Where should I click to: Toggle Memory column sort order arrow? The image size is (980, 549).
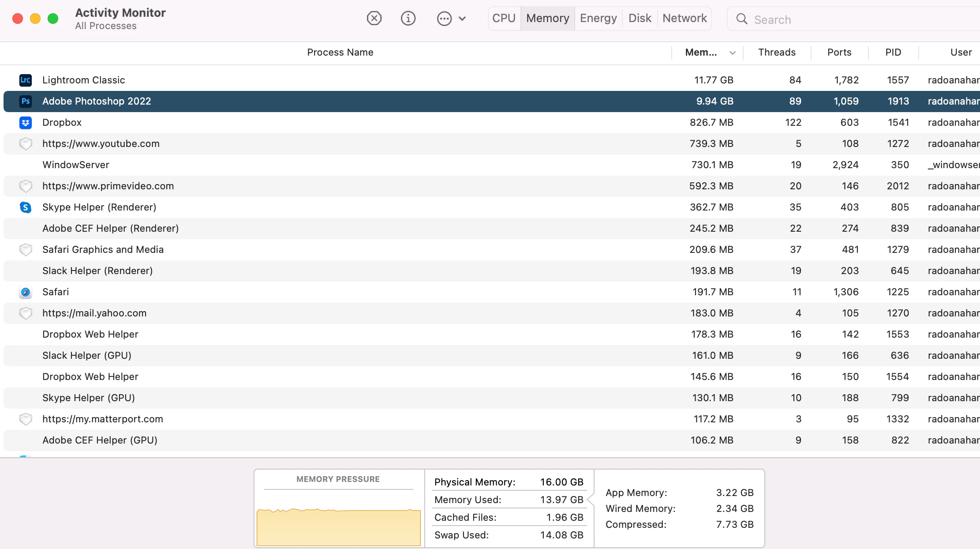(732, 53)
